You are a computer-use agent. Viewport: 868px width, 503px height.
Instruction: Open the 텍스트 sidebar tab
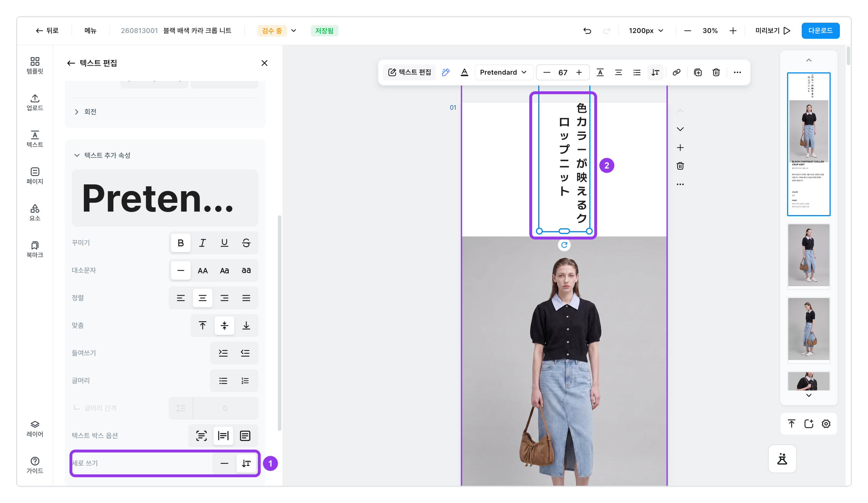pyautogui.click(x=35, y=139)
